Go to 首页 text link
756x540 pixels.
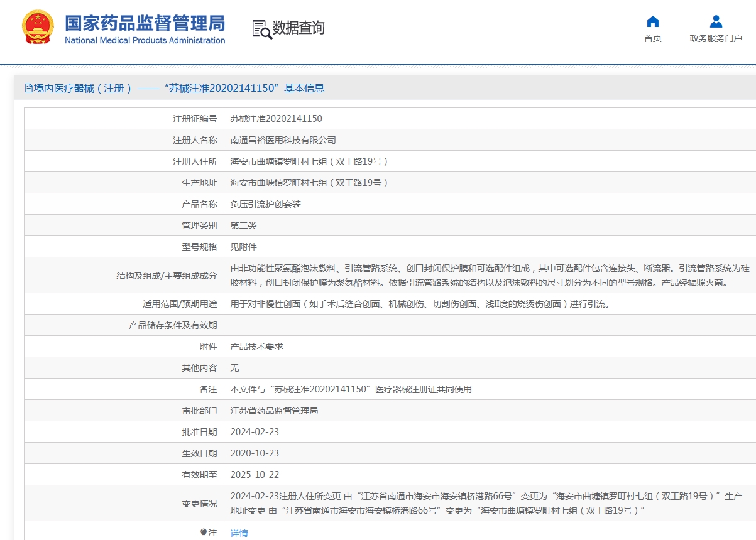pyautogui.click(x=653, y=38)
